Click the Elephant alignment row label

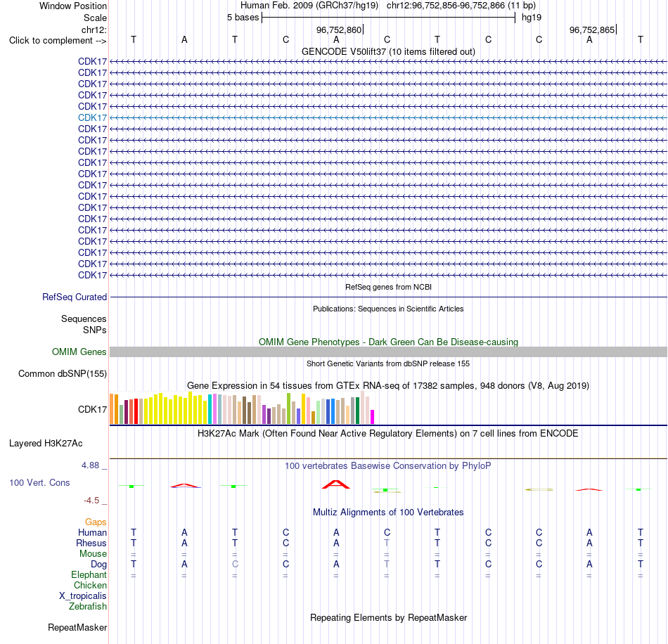[x=89, y=575]
